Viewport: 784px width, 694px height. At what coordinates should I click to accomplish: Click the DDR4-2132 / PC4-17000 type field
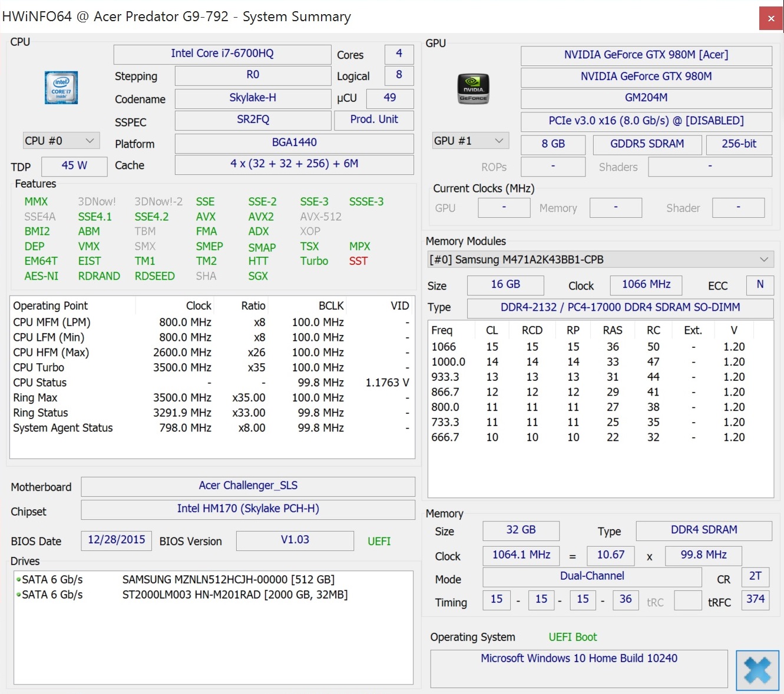[x=620, y=308]
